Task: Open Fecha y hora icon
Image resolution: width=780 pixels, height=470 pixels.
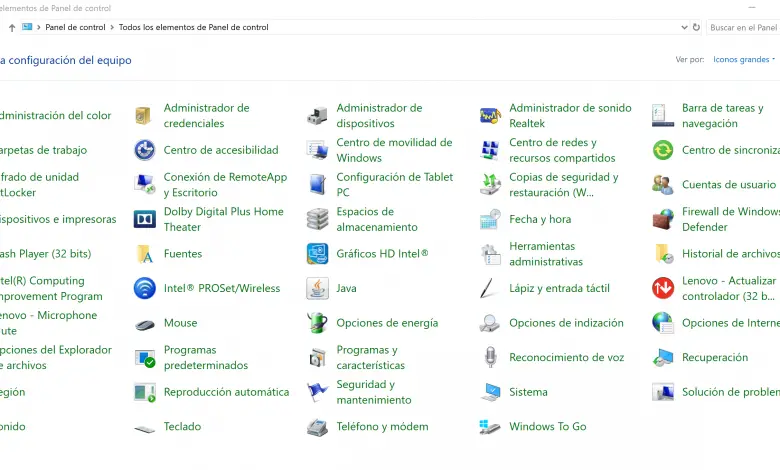Action: (490, 219)
